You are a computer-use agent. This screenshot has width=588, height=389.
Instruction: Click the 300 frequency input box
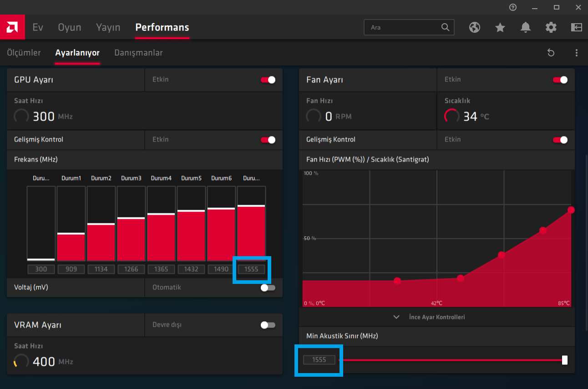point(41,269)
